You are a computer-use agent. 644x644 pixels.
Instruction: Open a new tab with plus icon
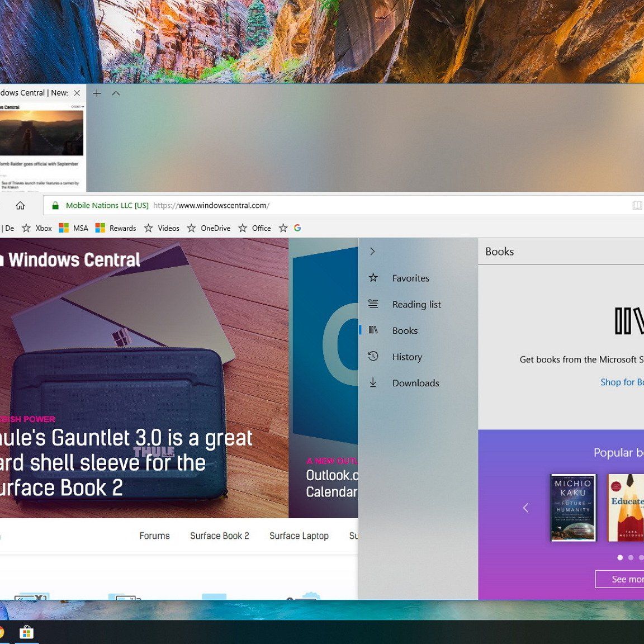(97, 93)
